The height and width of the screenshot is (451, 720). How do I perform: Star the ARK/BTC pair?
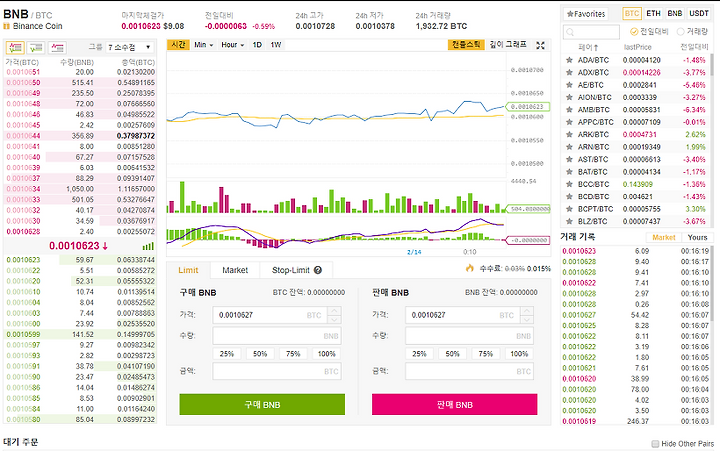(x=569, y=134)
